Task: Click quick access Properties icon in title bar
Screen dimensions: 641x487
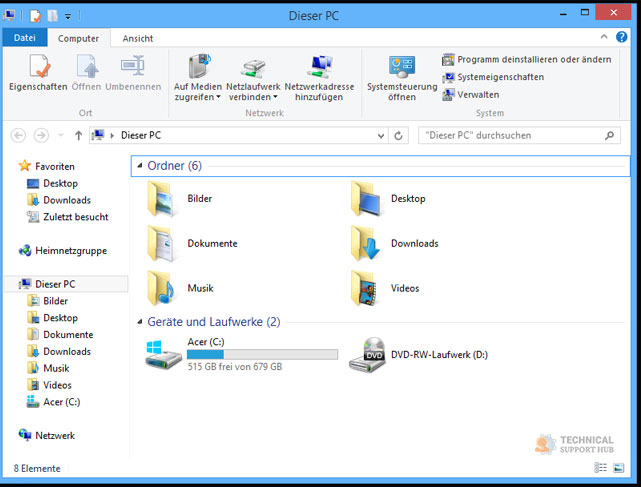Action: click(35, 16)
